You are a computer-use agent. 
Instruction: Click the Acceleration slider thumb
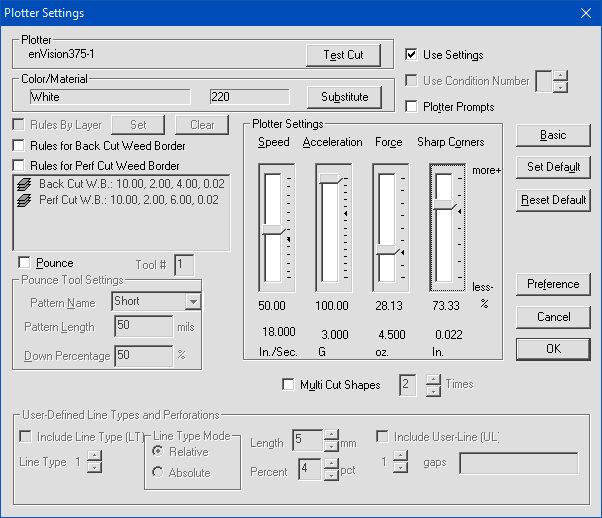pyautogui.click(x=330, y=178)
